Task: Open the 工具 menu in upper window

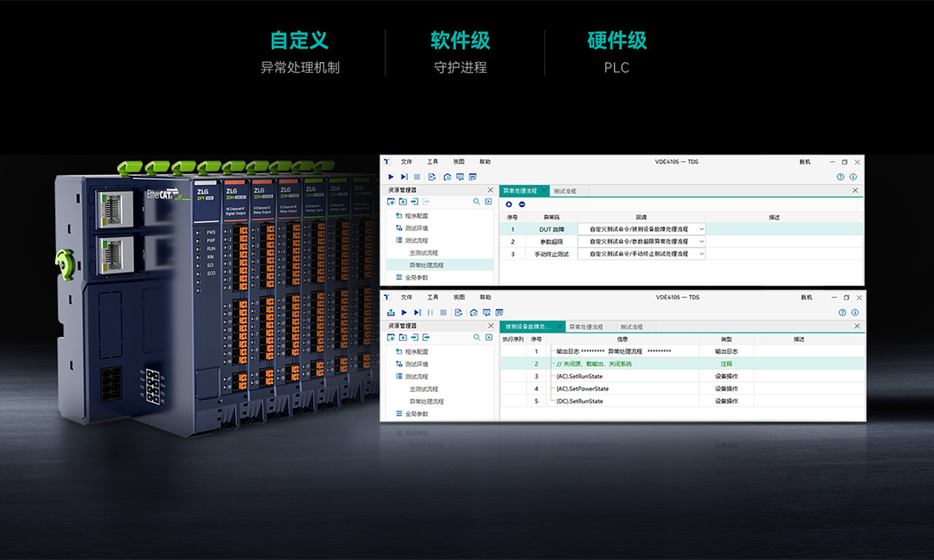Action: 432,161
